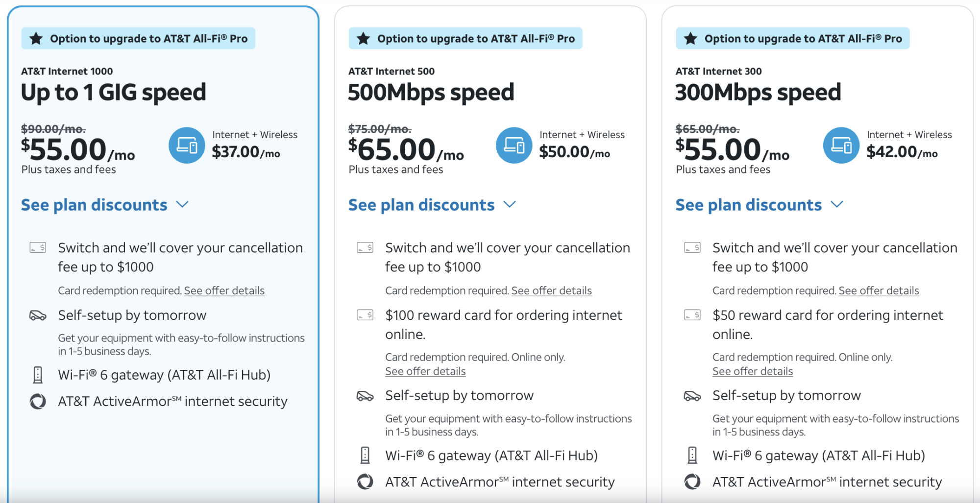Click the ActiveArmor icon in Internet 1000 plan
The image size is (980, 503).
(38, 402)
